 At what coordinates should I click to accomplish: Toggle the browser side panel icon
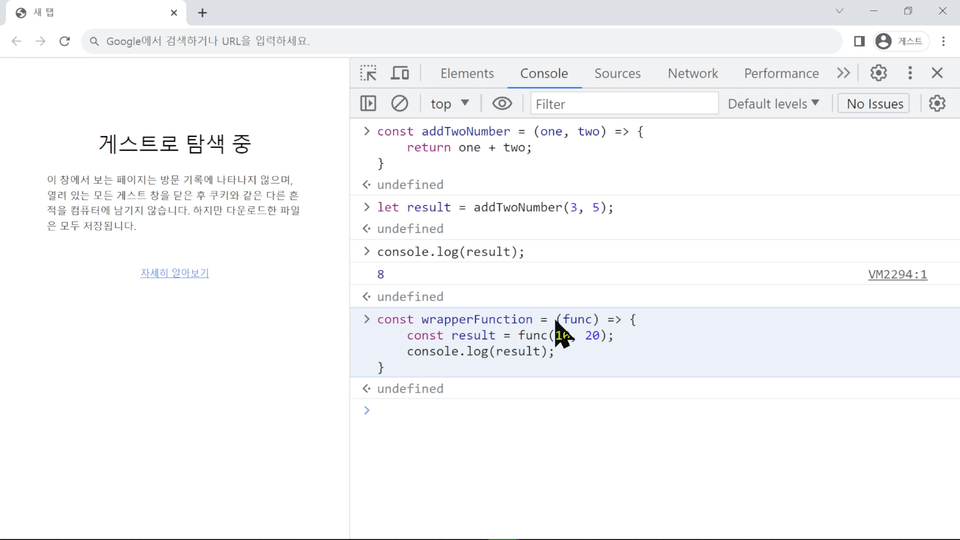(x=859, y=41)
